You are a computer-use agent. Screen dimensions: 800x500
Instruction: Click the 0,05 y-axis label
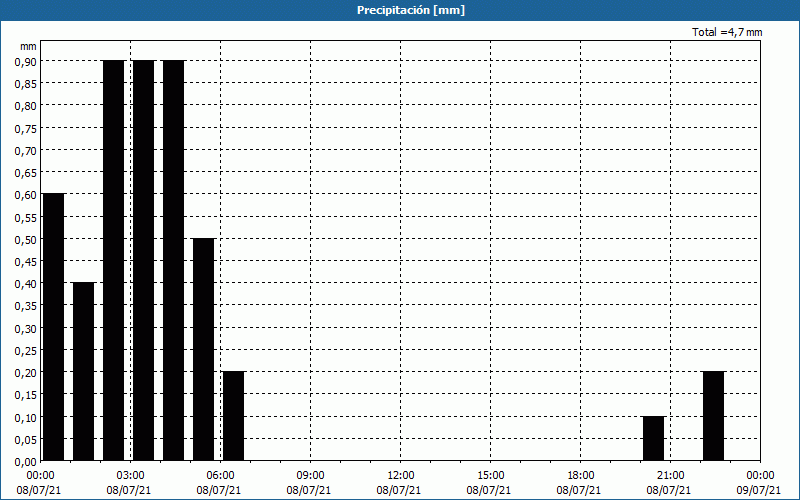click(26, 439)
